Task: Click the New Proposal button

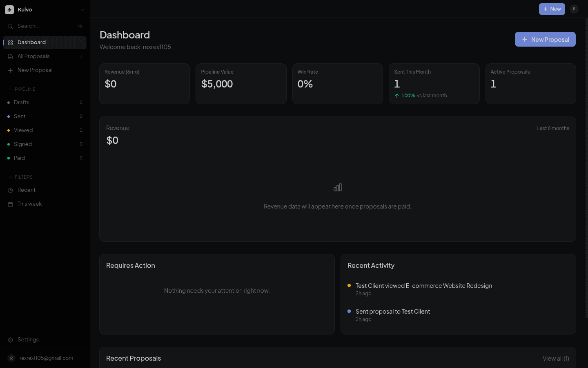Action: (x=545, y=39)
